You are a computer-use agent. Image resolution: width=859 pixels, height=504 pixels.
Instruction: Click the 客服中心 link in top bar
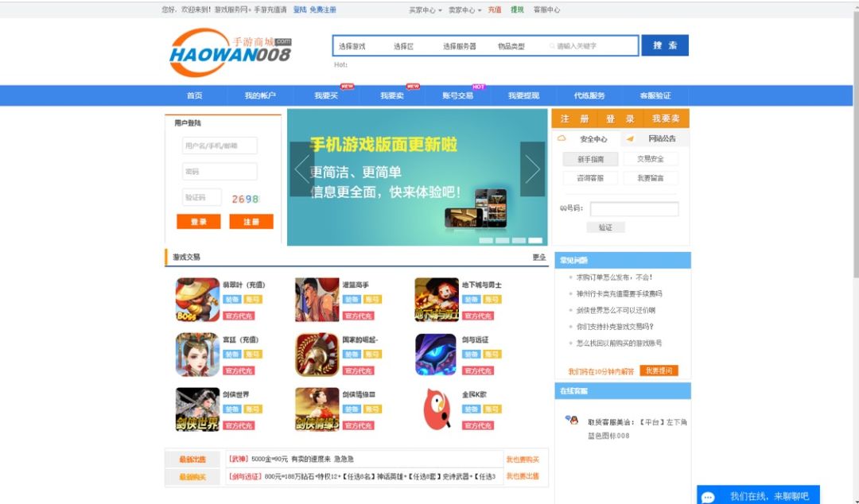click(x=546, y=10)
